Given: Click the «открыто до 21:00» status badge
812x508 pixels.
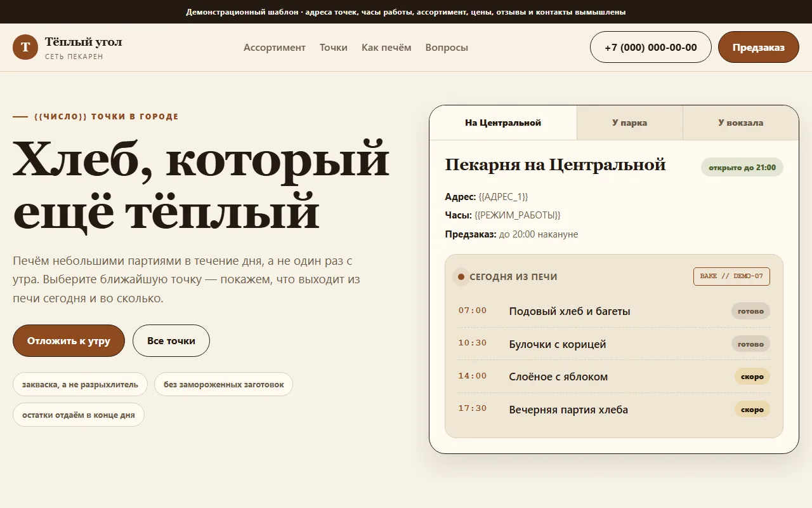Looking at the screenshot, I should 742,168.
